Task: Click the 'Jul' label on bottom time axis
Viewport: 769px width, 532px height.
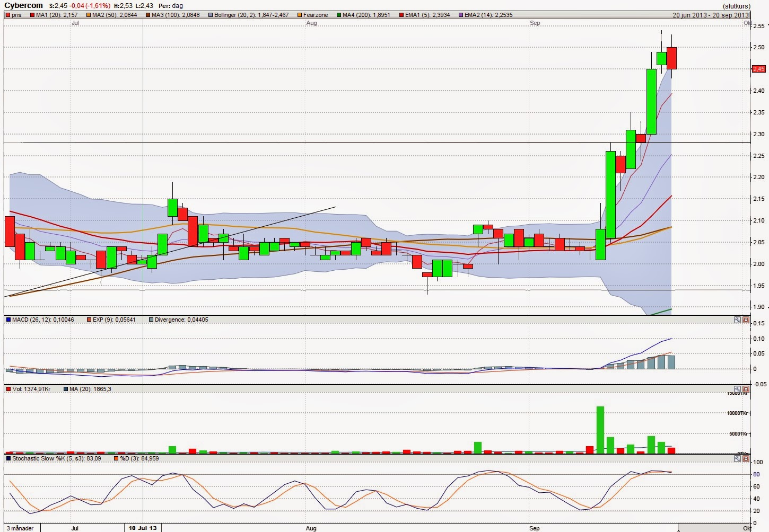Action: pos(75,528)
